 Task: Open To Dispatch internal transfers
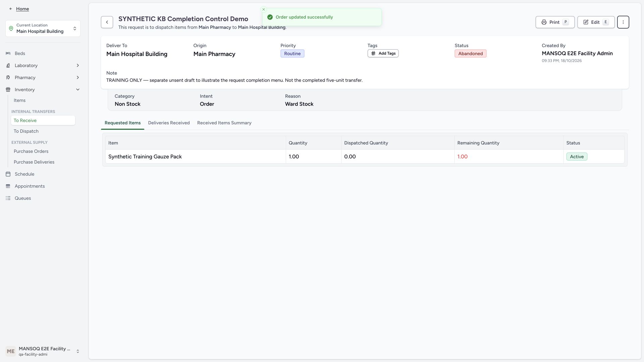43,131
